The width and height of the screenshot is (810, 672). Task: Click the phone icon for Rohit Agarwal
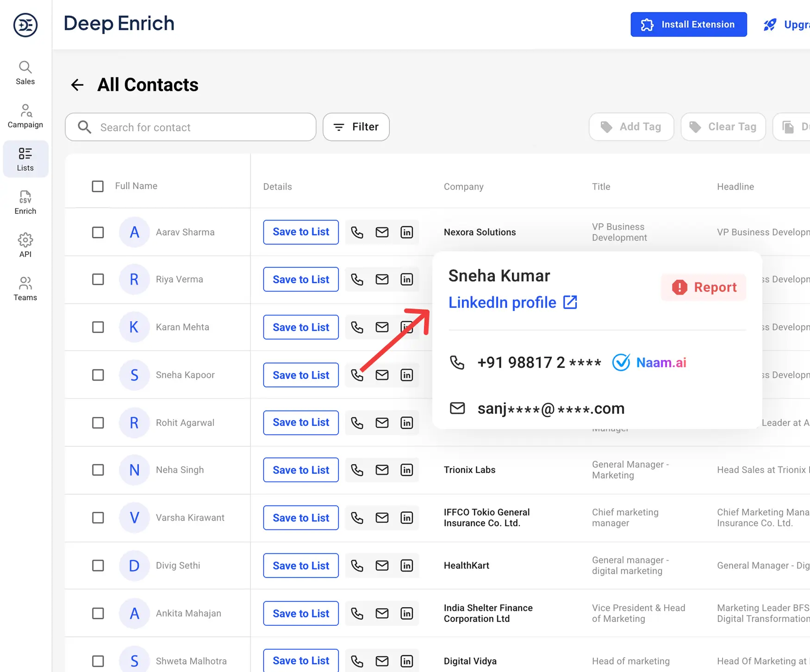point(357,423)
